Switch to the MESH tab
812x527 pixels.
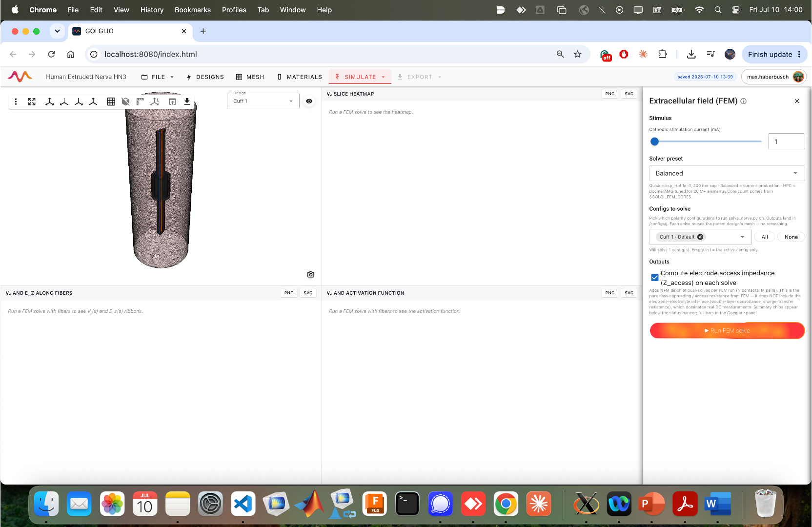pyautogui.click(x=250, y=77)
